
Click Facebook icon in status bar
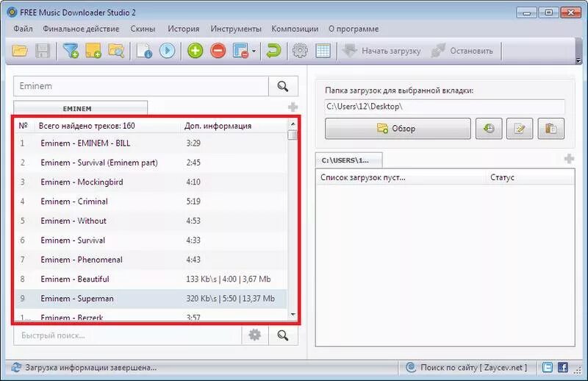(562, 368)
